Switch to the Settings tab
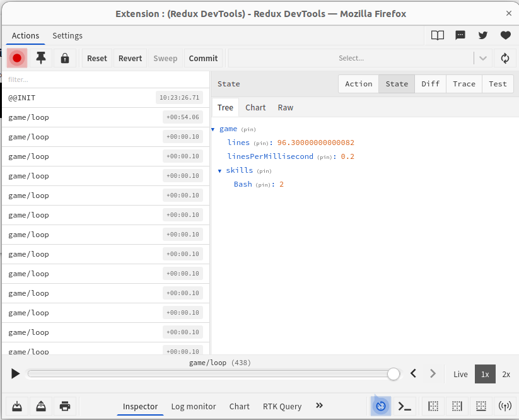This screenshot has width=519, height=420. [67, 35]
